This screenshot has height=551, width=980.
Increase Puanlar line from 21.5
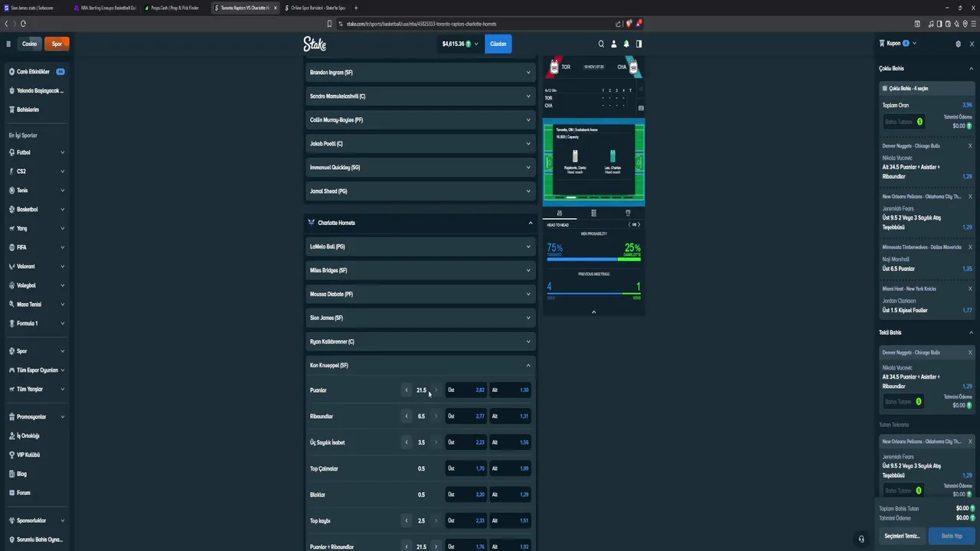[436, 390]
